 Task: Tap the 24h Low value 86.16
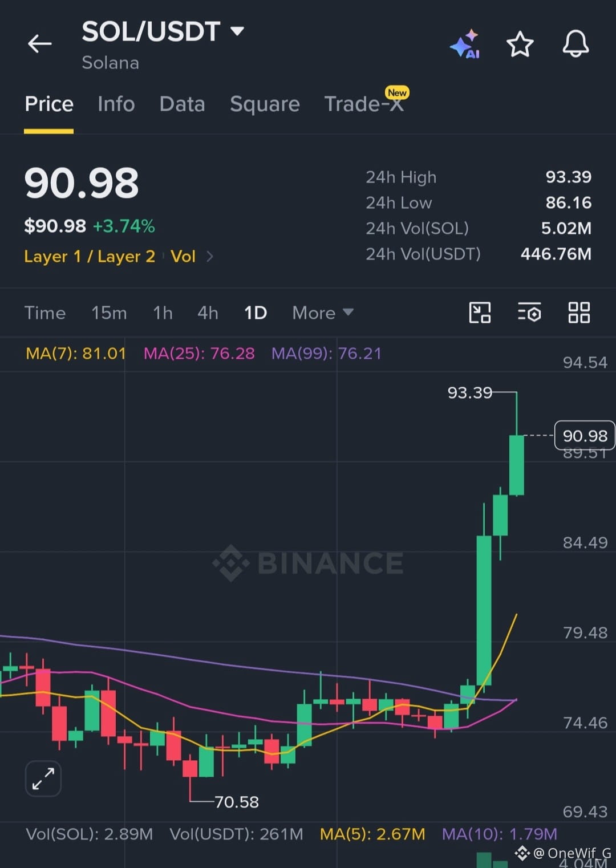(568, 203)
